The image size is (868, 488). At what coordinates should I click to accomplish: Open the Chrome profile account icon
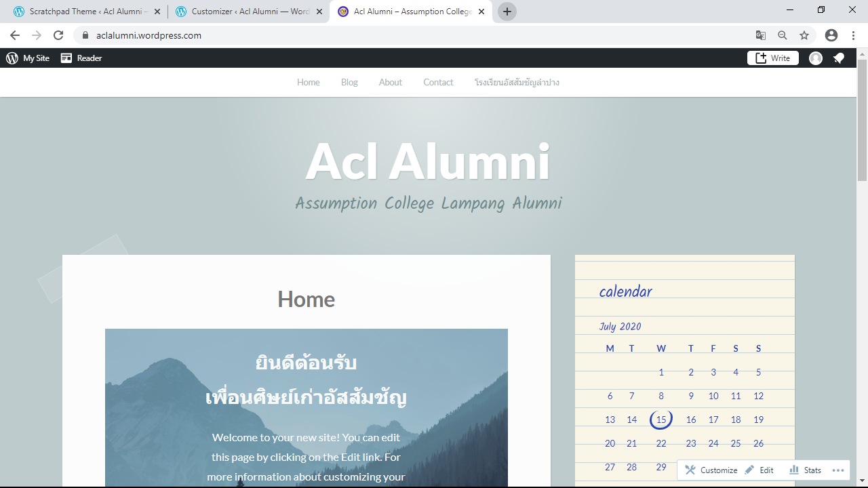(x=831, y=35)
